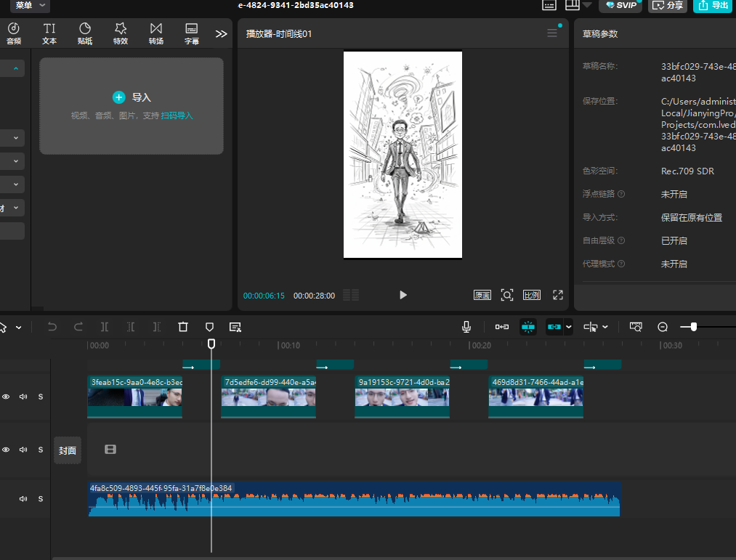
Task: Open the 特效 (effects) tab
Action: (121, 33)
